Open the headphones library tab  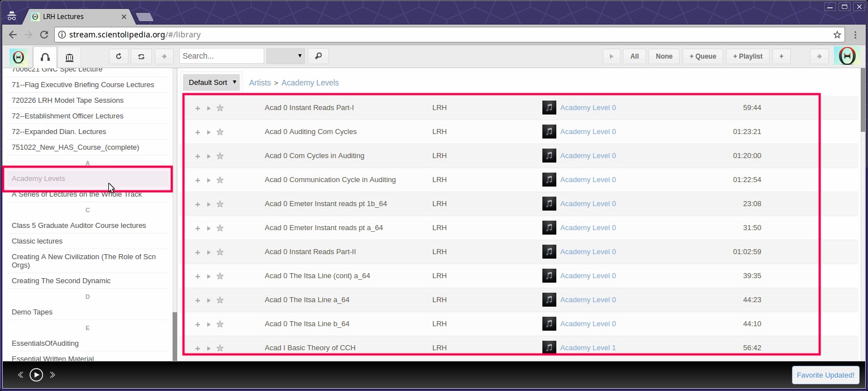point(45,57)
